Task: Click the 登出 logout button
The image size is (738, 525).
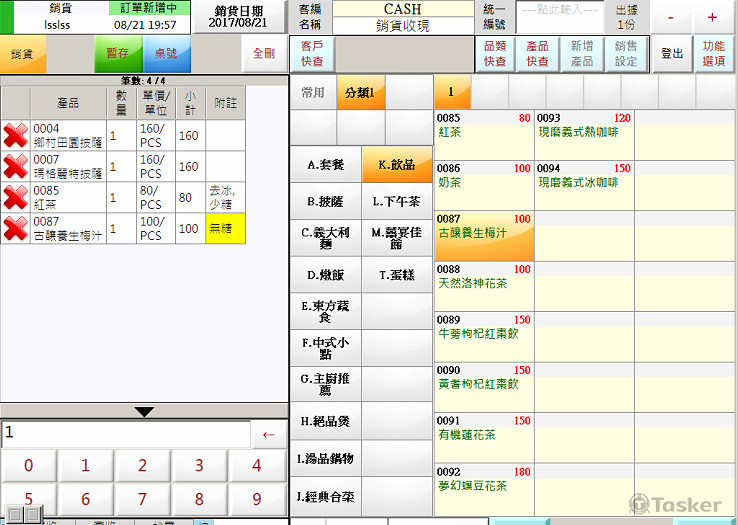Action: (671, 53)
